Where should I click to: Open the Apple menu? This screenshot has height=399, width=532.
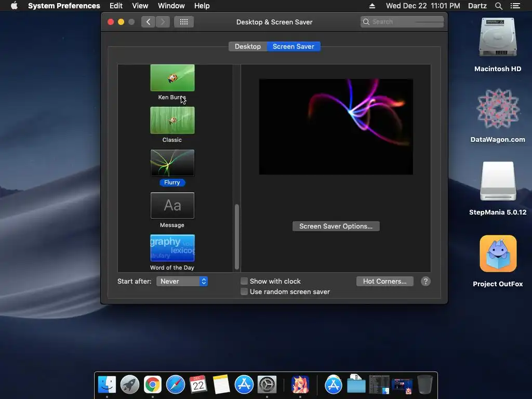14,6
